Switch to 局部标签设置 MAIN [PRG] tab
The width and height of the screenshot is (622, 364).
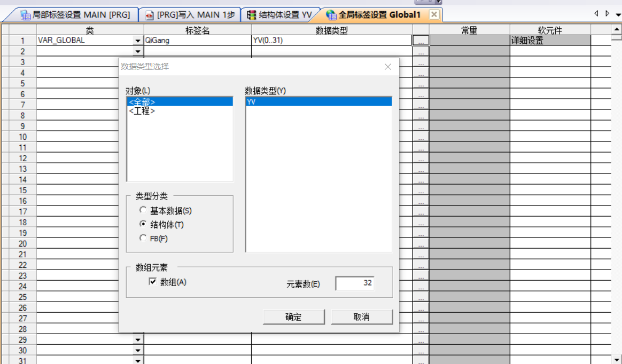pyautogui.click(x=75, y=15)
